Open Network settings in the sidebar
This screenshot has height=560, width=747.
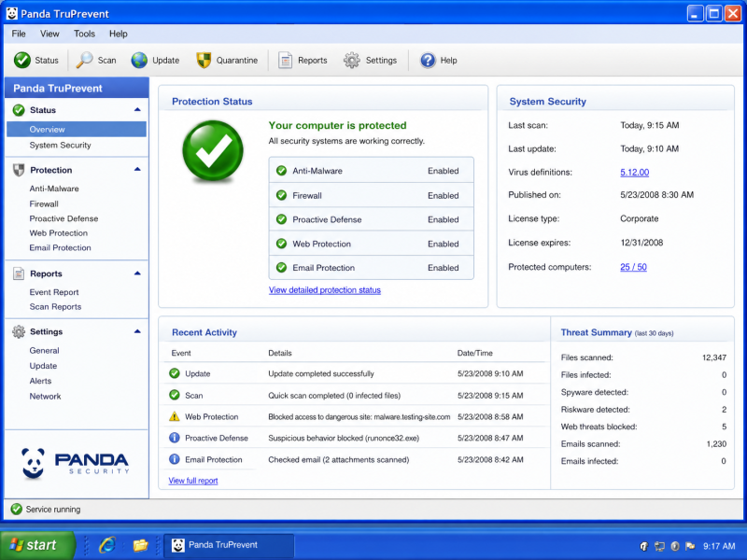[x=45, y=396]
